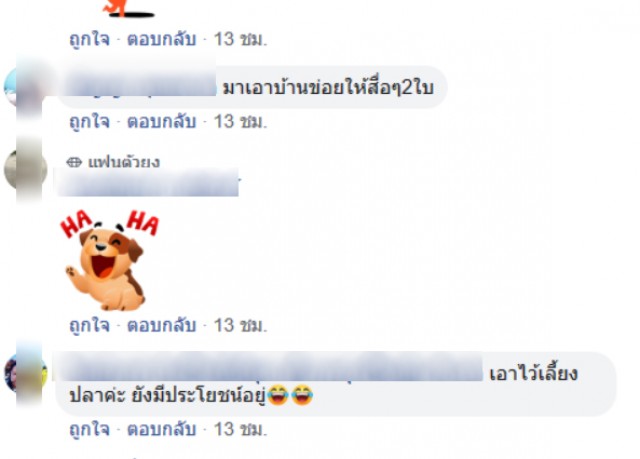Open the avatar beside มาเอาบ้านข่อย comment
Image resolution: width=640 pixels, height=459 pixels.
(25, 89)
